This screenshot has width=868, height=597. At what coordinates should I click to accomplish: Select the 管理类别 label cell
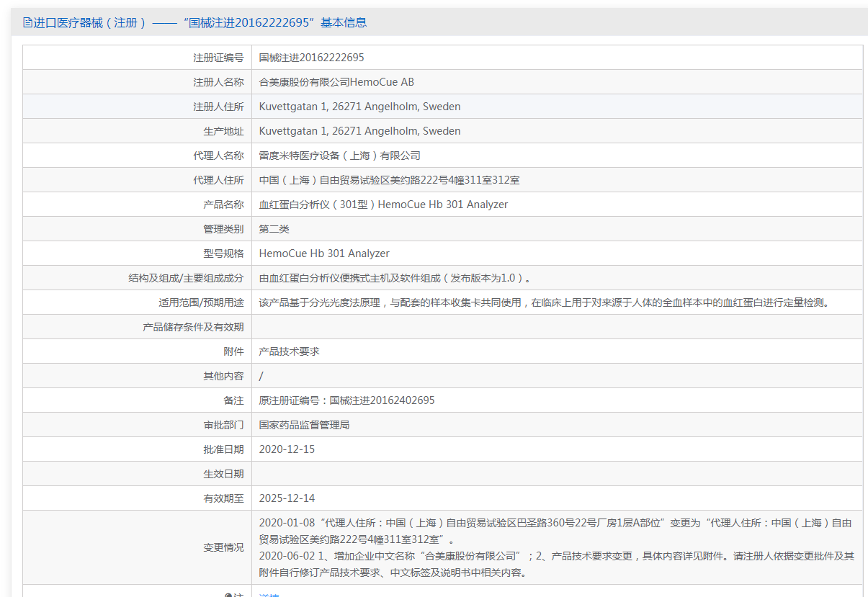(137, 229)
